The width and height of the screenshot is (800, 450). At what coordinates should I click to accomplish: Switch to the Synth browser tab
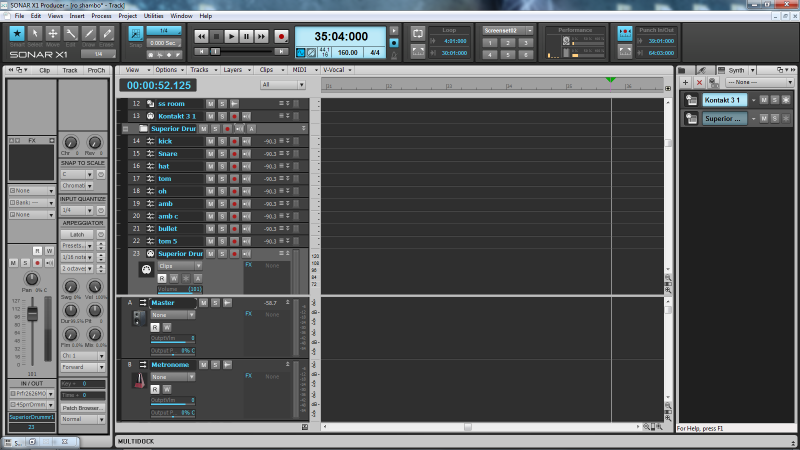(736, 70)
